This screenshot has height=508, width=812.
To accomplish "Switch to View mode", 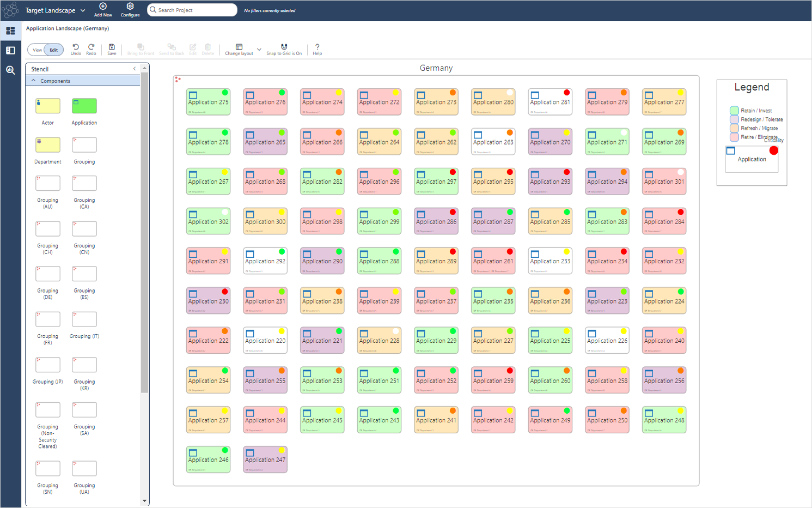I will (x=36, y=49).
